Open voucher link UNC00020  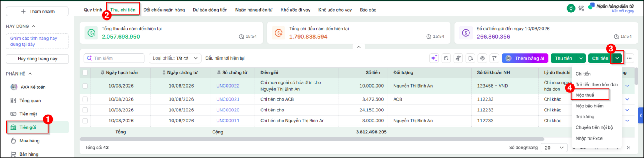tap(228, 110)
